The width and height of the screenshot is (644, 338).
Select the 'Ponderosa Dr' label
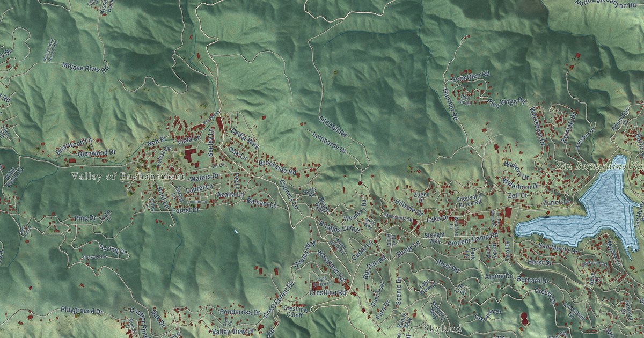pyautogui.click(x=239, y=311)
